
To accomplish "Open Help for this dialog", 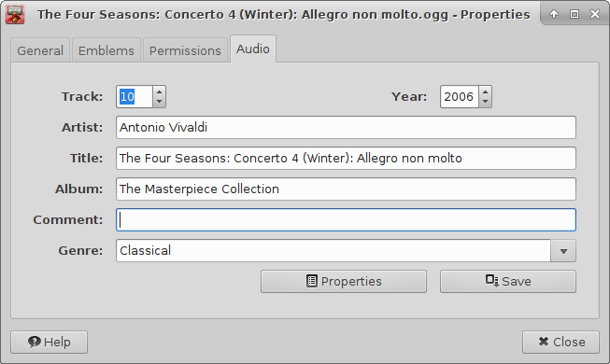I will point(49,343).
